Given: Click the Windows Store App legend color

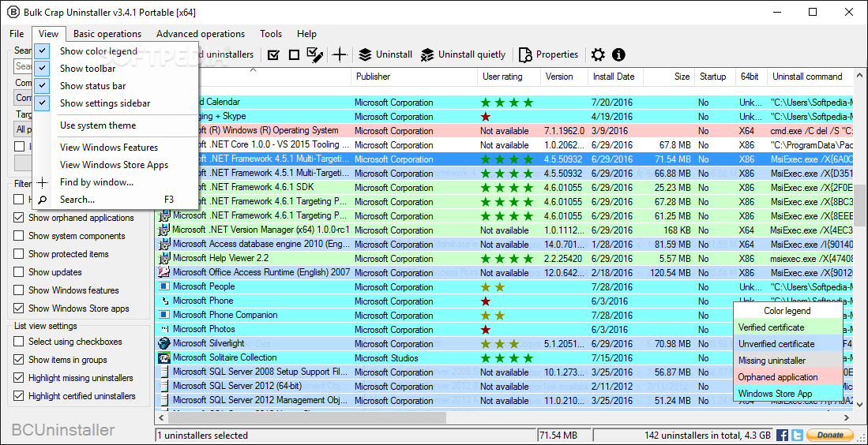Looking at the screenshot, I should pos(788,395).
